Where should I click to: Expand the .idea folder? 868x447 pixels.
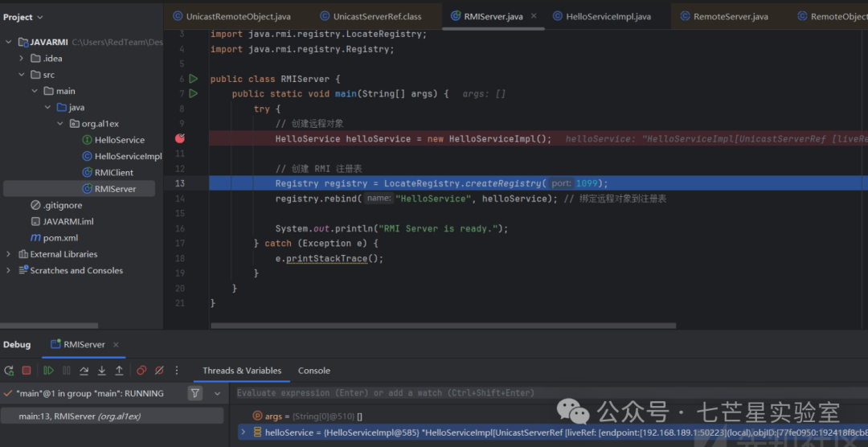point(21,58)
